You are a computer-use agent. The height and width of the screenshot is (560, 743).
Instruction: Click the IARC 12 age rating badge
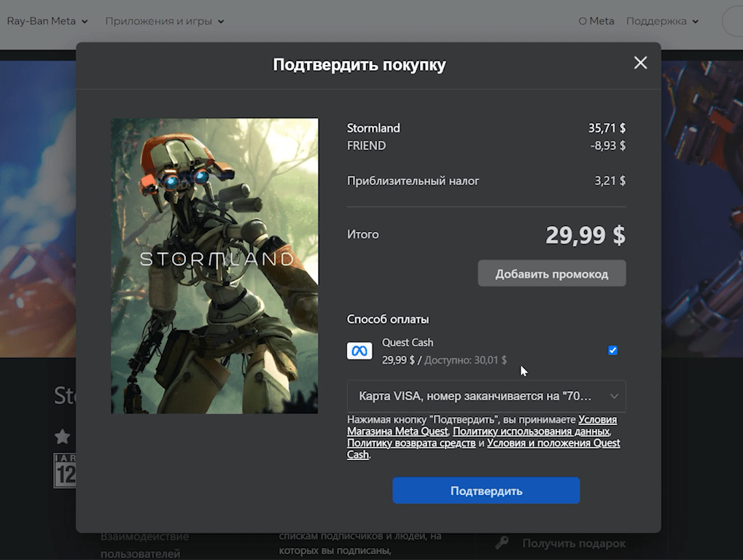[65, 471]
